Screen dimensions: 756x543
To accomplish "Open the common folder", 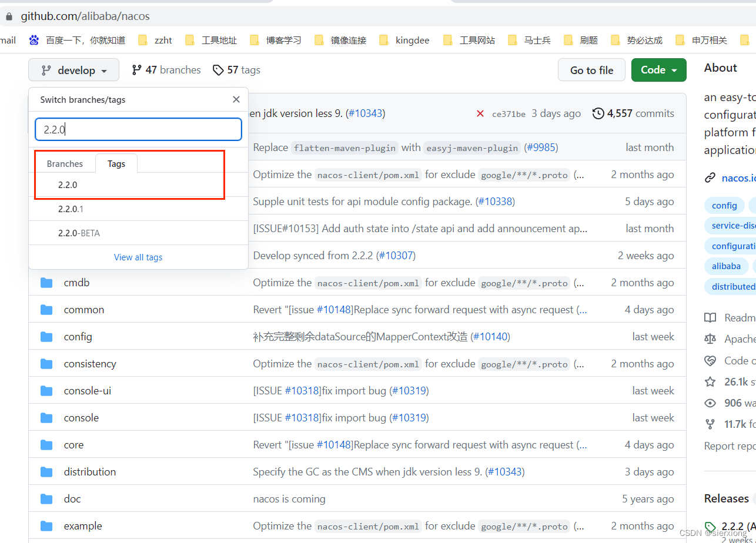I will pyautogui.click(x=84, y=310).
